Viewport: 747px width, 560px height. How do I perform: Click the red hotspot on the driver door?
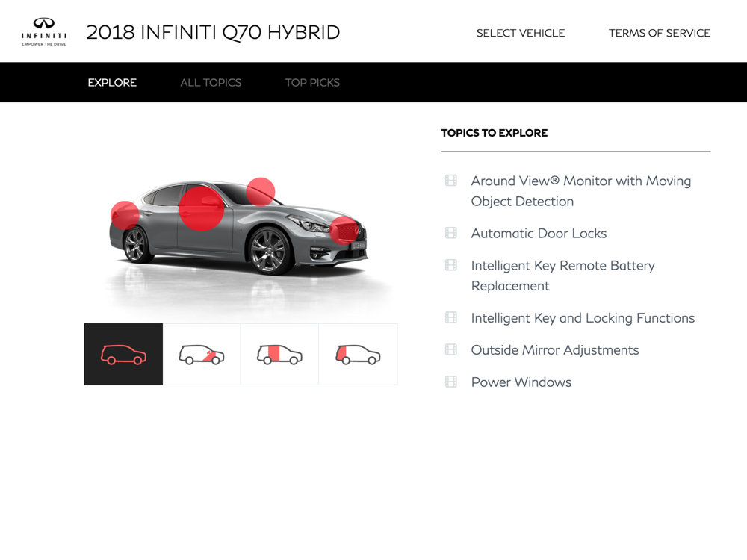pos(201,208)
